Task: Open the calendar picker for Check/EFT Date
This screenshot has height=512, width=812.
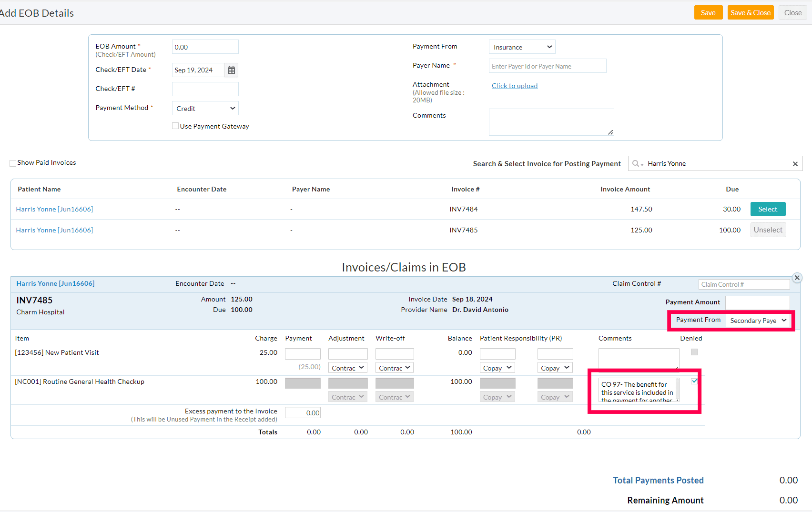Action: pyautogui.click(x=231, y=70)
